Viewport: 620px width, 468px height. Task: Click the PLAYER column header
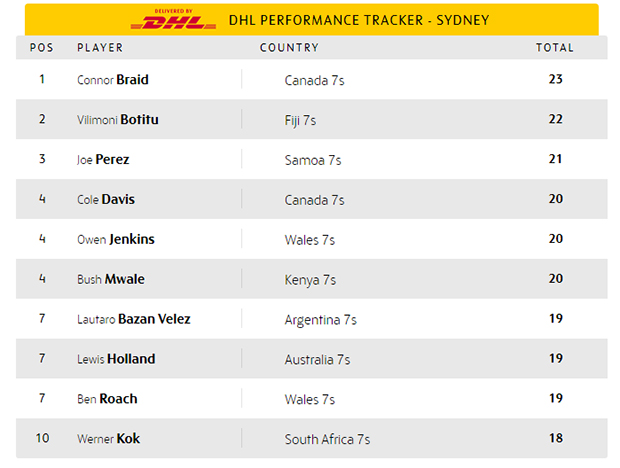(x=100, y=47)
